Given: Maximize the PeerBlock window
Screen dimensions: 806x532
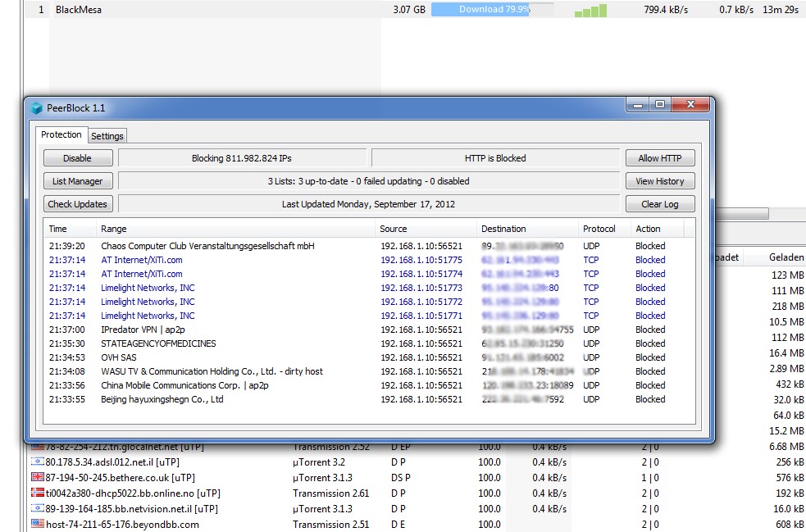Looking at the screenshot, I should (659, 105).
